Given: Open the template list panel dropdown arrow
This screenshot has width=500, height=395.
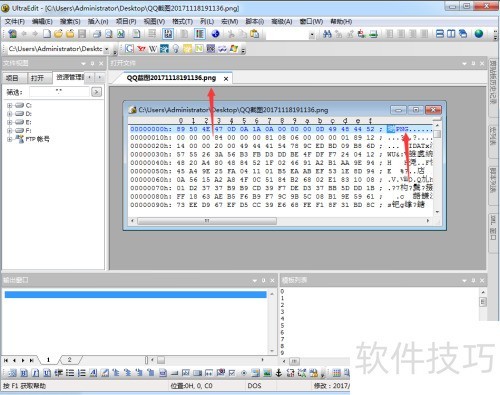Looking at the screenshot, I should (x=464, y=281).
